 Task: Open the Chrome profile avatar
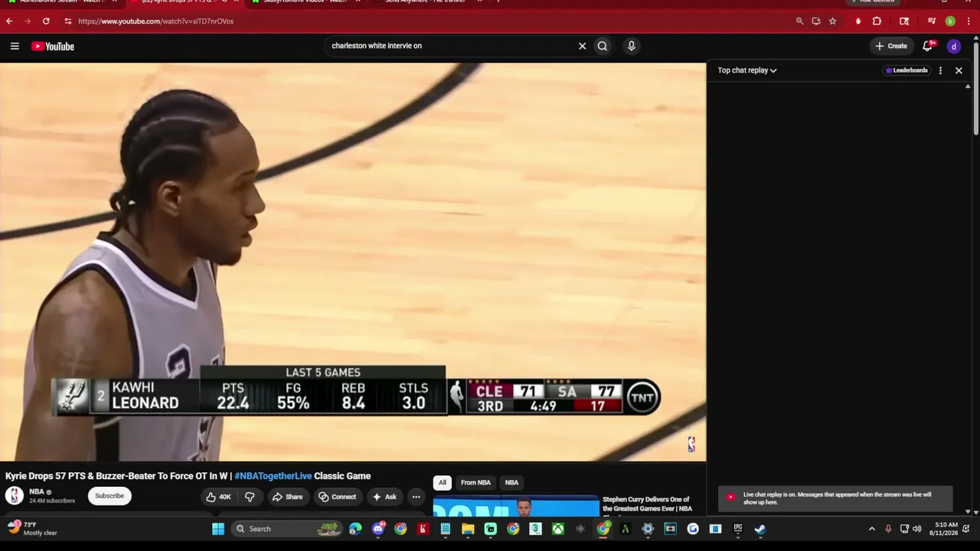(950, 21)
